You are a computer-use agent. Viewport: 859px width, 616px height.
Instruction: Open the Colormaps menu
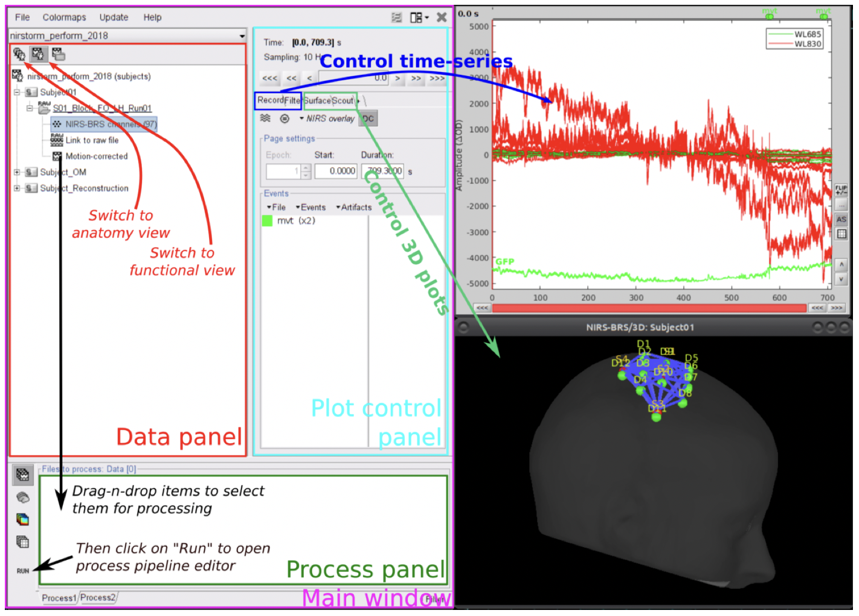click(x=64, y=17)
